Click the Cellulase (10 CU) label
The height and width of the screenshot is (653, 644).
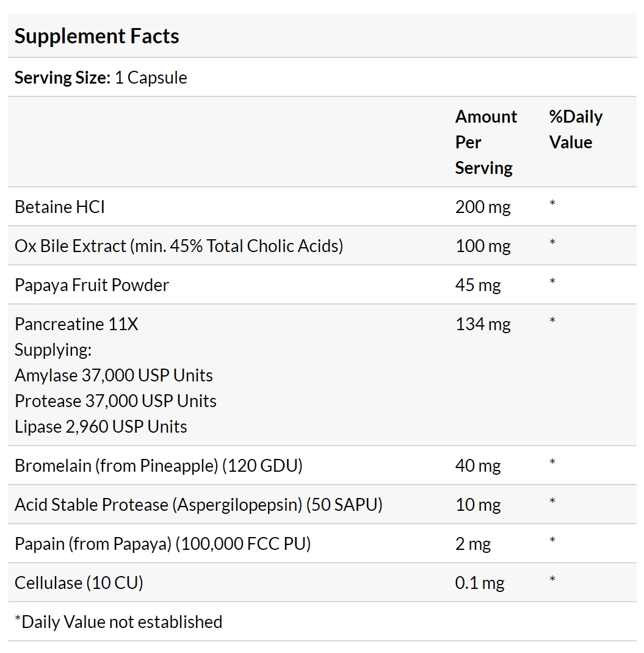[79, 583]
